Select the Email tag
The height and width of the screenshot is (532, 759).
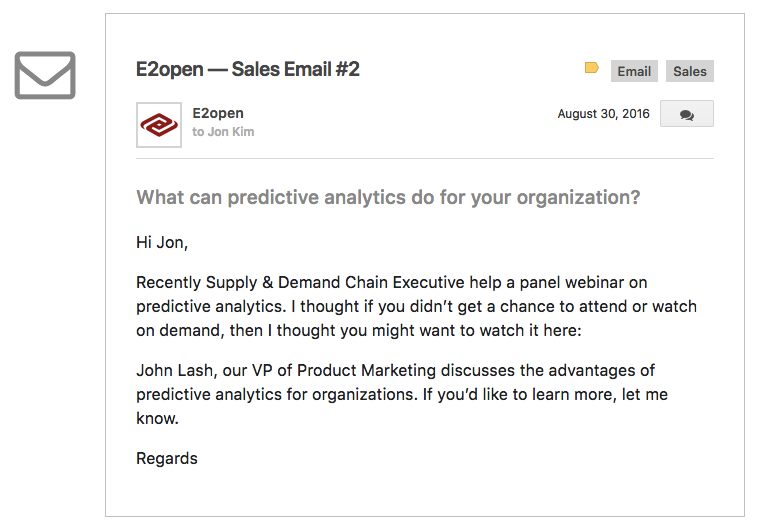pos(634,71)
